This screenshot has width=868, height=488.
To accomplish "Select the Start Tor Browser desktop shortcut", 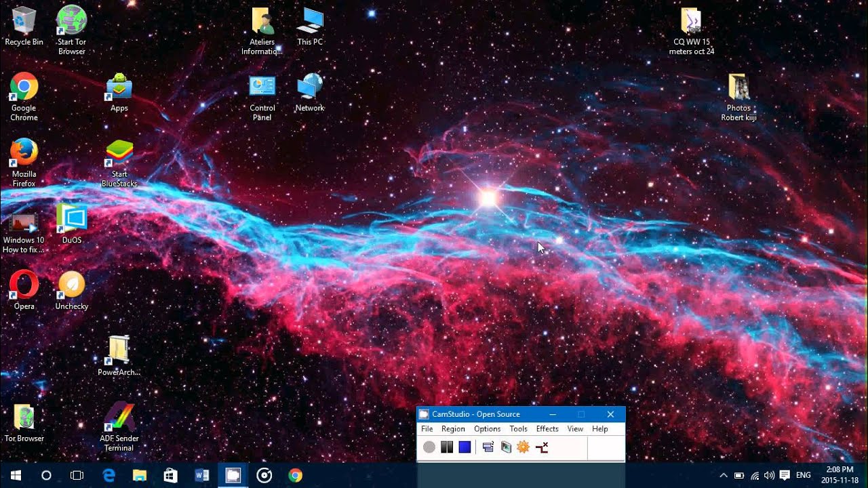I will (71, 30).
